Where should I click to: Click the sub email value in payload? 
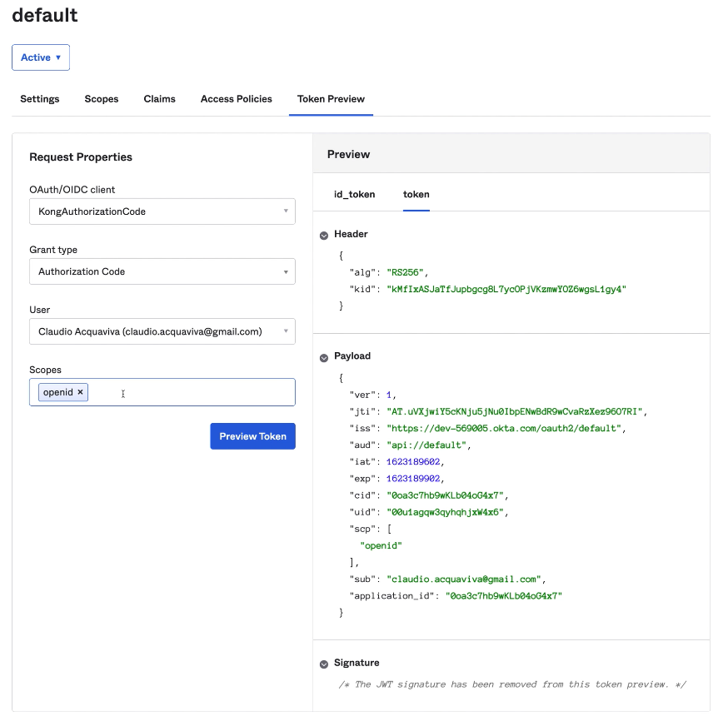(x=464, y=579)
